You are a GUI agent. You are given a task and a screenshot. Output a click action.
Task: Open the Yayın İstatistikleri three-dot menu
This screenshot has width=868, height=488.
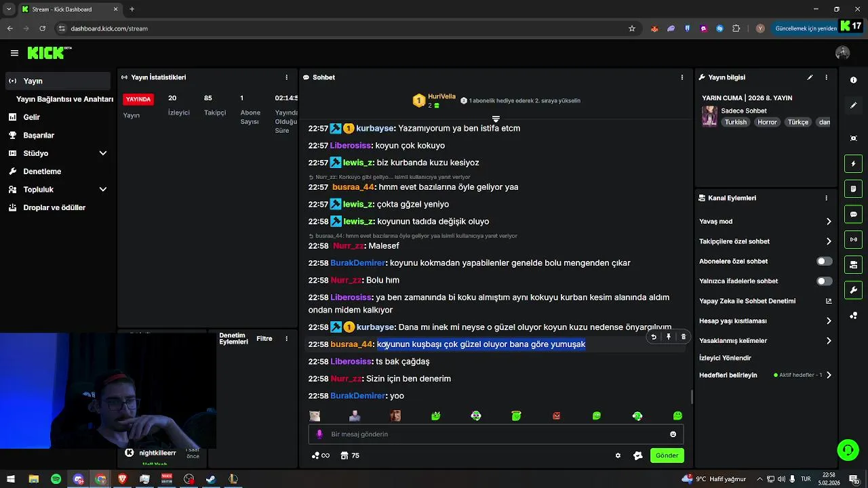click(x=286, y=77)
